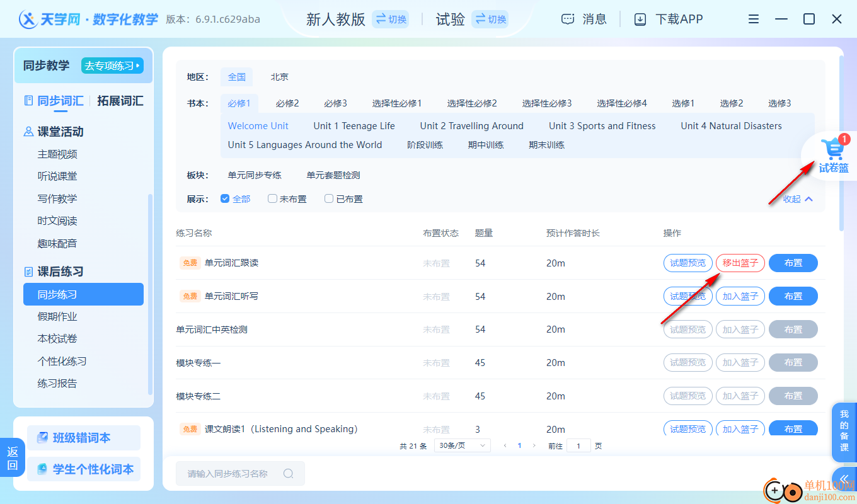
Task: Open the 30条/页 page size dropdown
Action: 463,445
